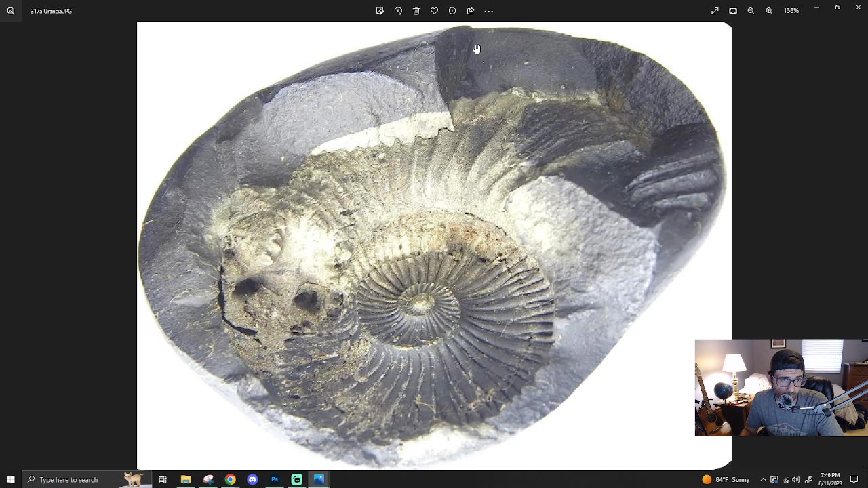Open Discord from the taskbar
Viewport: 868px width, 488px height.
pos(252,479)
